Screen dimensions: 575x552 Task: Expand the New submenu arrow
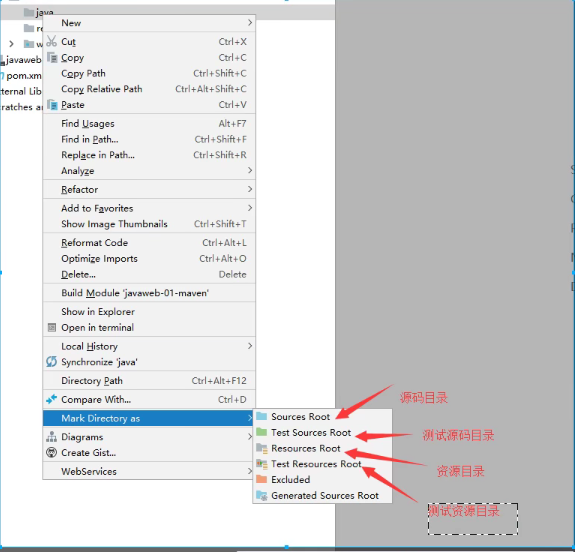click(x=250, y=23)
